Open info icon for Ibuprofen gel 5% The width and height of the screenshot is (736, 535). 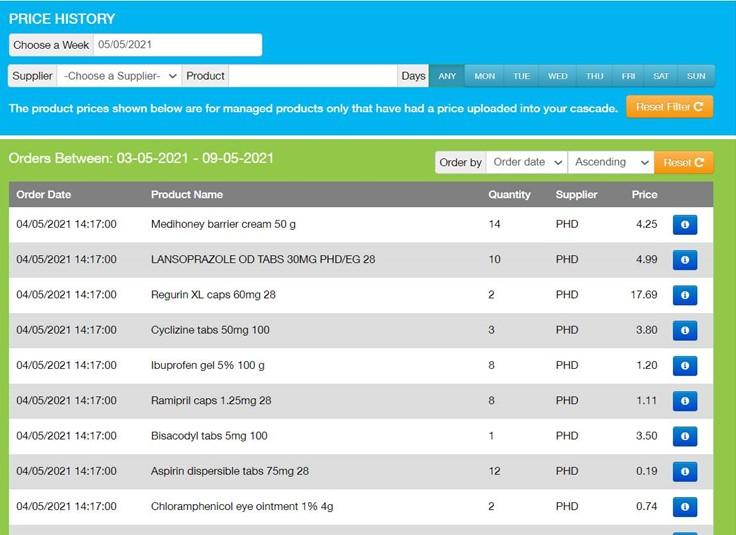[685, 366]
